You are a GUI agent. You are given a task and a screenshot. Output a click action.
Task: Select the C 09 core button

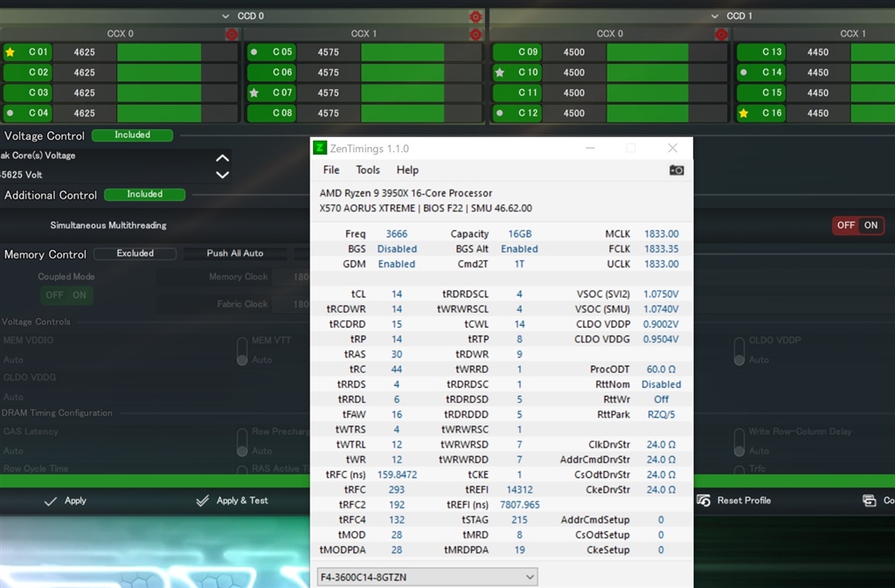tap(517, 52)
